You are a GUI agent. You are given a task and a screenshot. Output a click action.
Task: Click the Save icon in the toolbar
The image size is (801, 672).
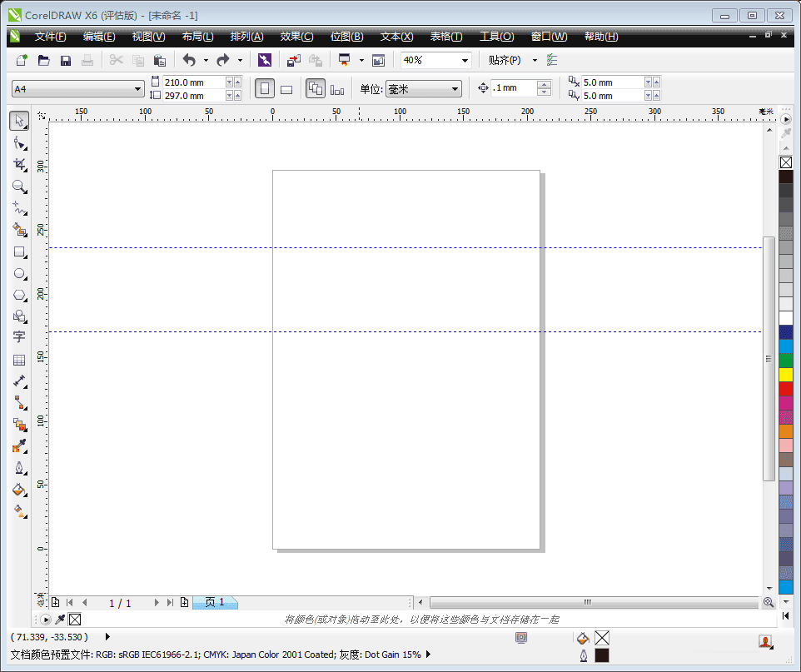coord(66,60)
